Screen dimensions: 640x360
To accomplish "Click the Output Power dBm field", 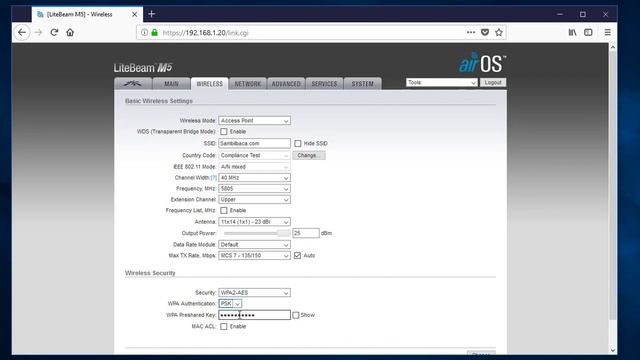I will [x=306, y=233].
